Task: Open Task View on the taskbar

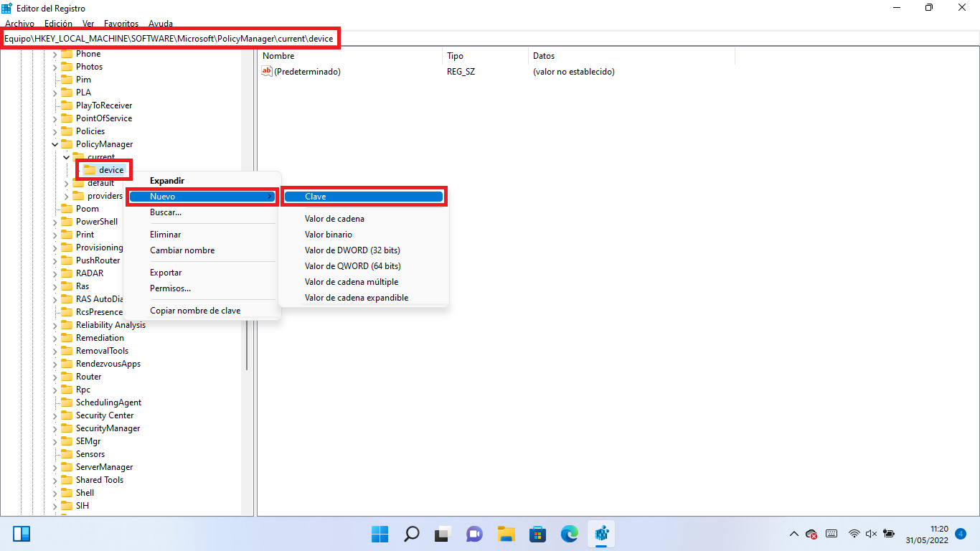Action: (x=443, y=534)
